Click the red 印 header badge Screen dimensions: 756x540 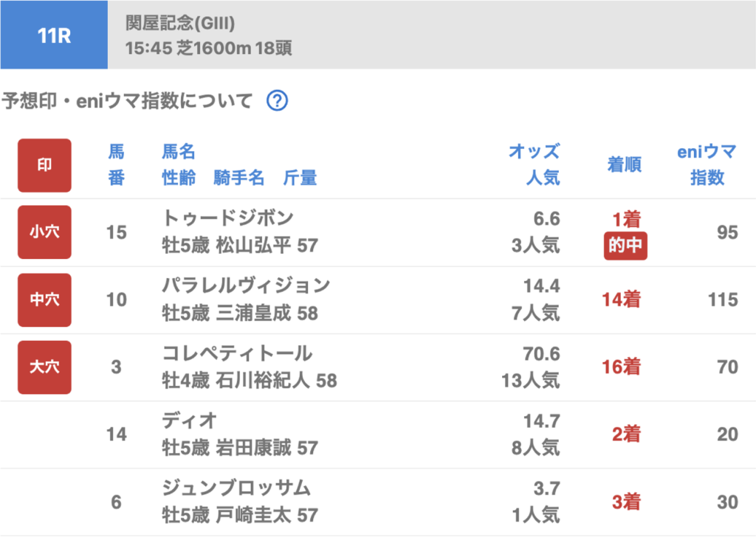pyautogui.click(x=44, y=165)
